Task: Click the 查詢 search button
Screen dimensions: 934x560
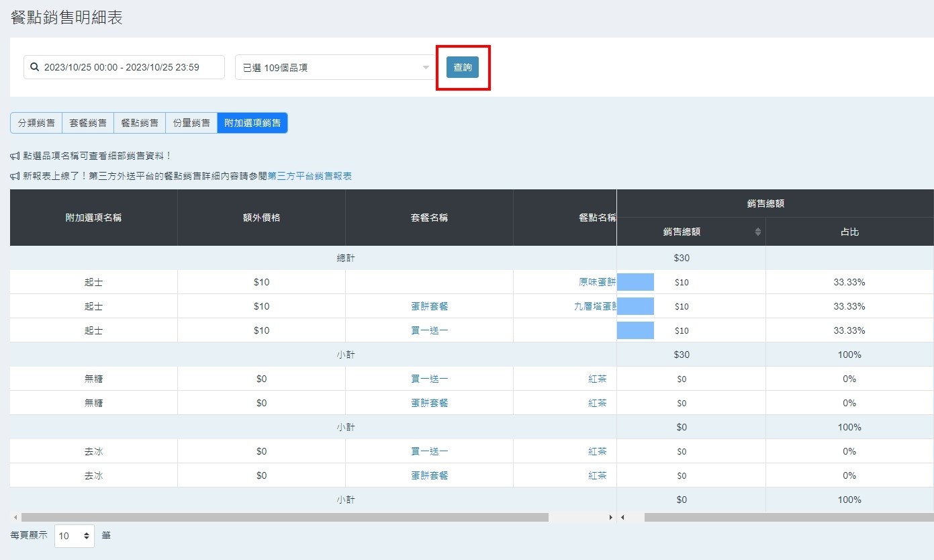Action: [462, 67]
